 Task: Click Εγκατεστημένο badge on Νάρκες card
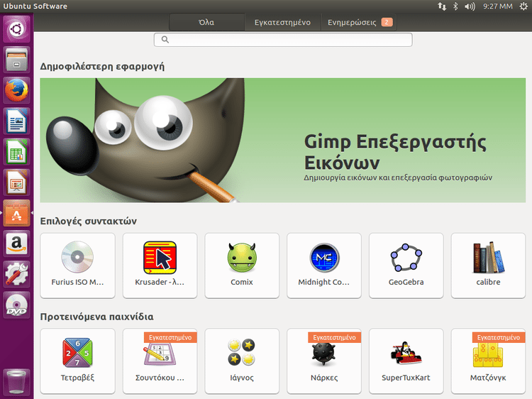(335, 337)
